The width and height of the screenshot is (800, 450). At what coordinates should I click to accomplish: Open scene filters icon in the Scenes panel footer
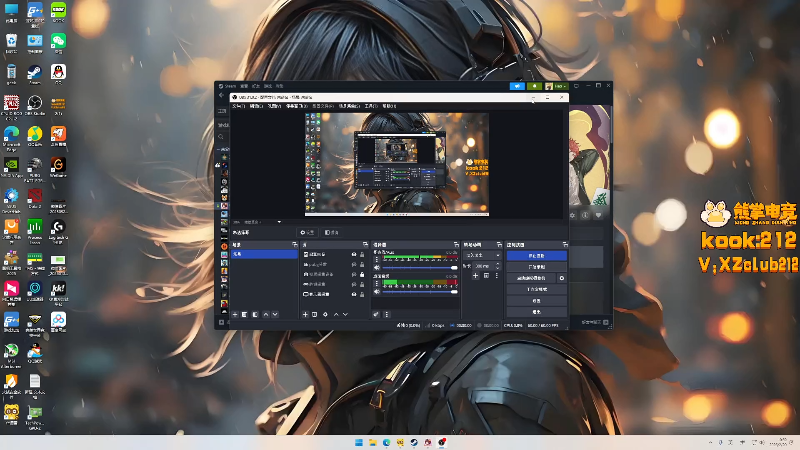255,315
